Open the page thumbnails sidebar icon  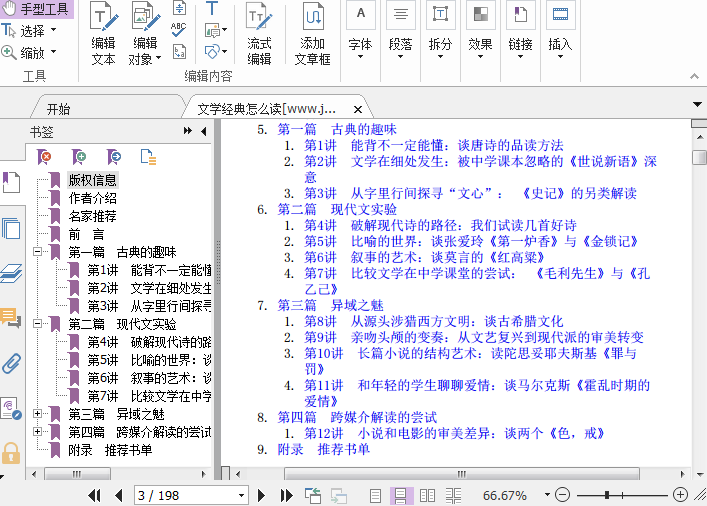click(11, 228)
